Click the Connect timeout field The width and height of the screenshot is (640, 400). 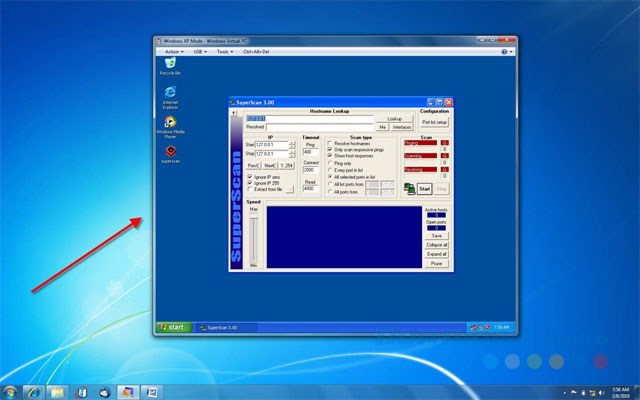pyautogui.click(x=310, y=170)
